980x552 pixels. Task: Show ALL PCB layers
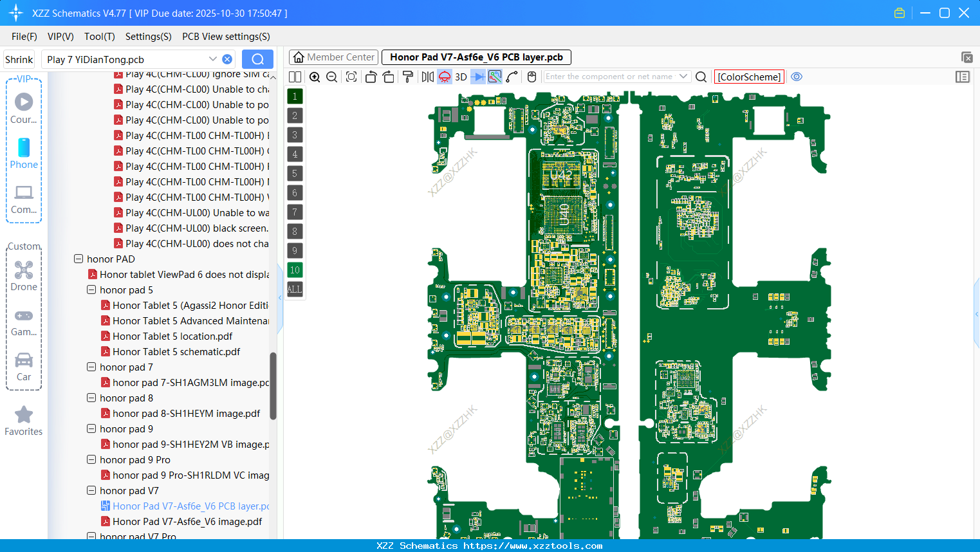coord(295,289)
